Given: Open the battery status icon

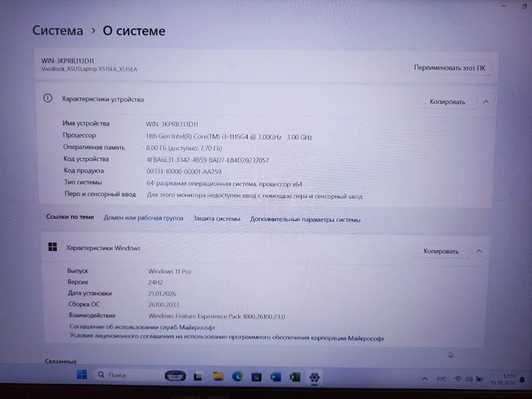Looking at the screenshot, I should click(479, 379).
